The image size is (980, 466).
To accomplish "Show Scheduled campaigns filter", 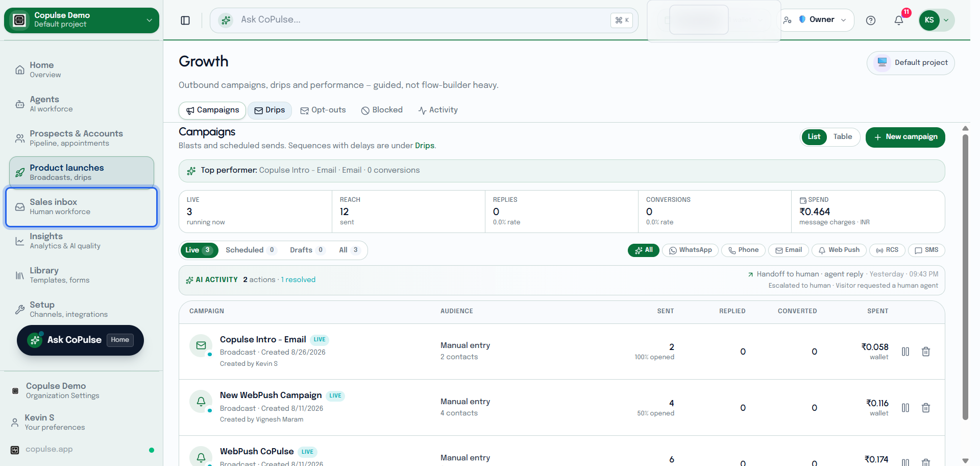I will point(251,250).
